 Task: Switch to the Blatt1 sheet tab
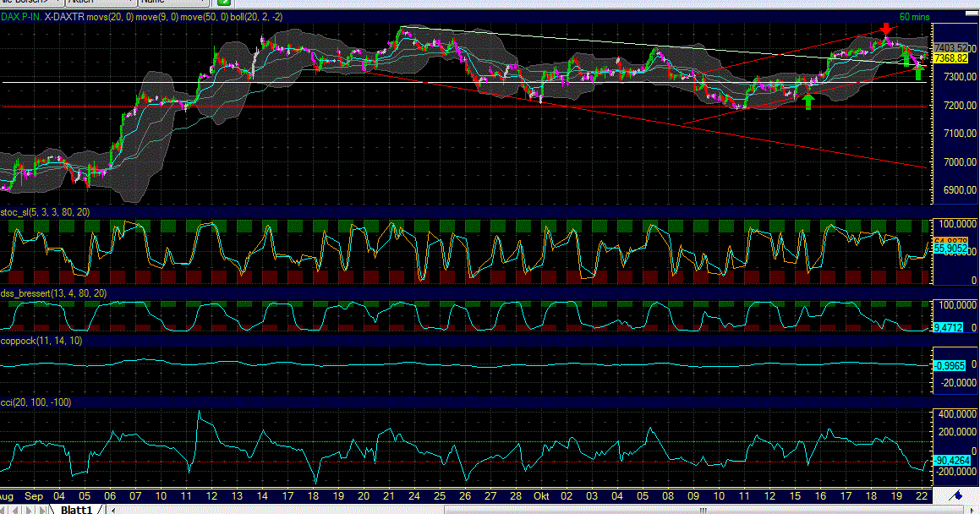click(x=77, y=509)
